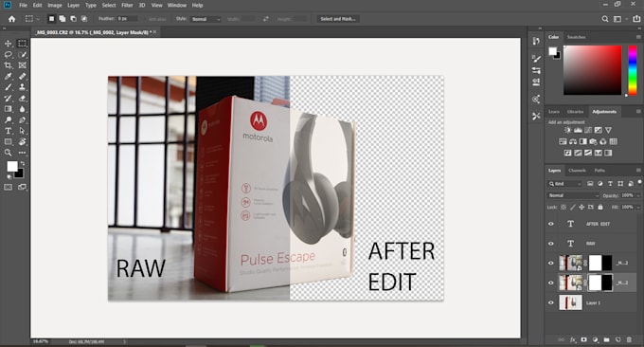Open the Layers panel options menu
This screenshot has height=347, width=644.
638,171
